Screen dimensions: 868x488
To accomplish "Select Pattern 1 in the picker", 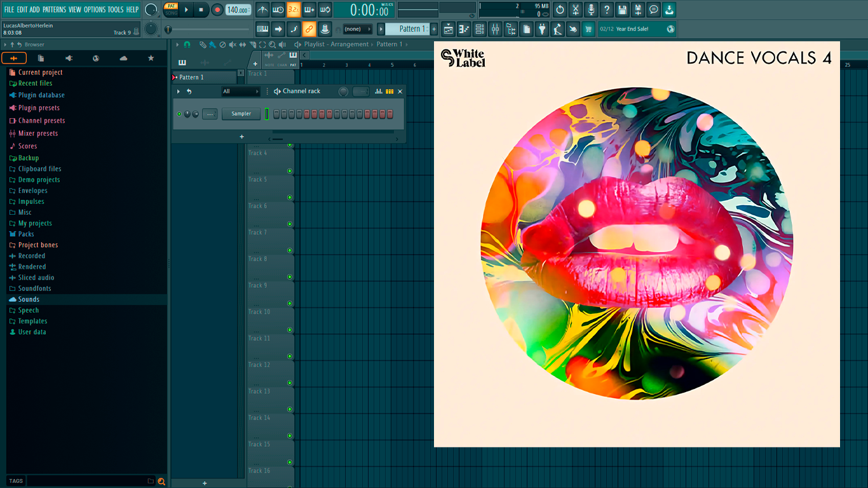I will (x=205, y=77).
